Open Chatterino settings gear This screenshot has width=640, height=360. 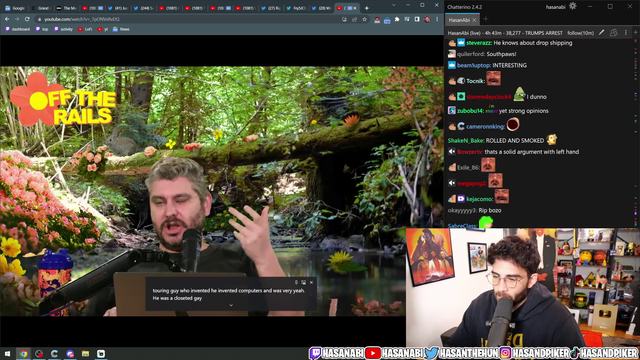pos(573,6)
